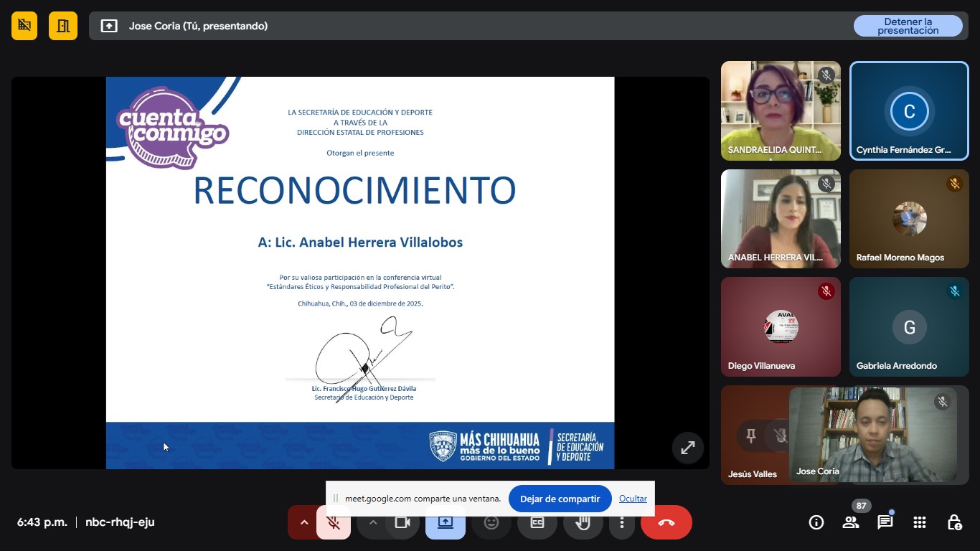Toggle the camera on or off
Viewport: 980px width, 551px height.
tap(402, 522)
